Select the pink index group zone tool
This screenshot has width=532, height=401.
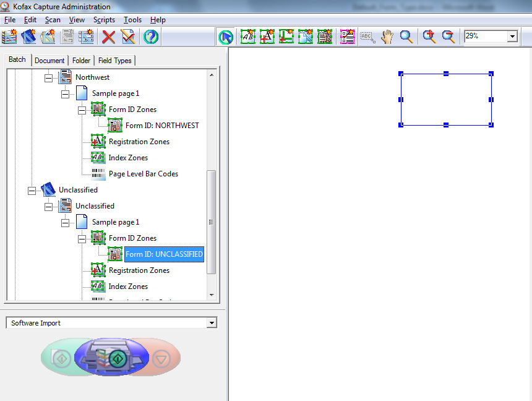click(348, 37)
